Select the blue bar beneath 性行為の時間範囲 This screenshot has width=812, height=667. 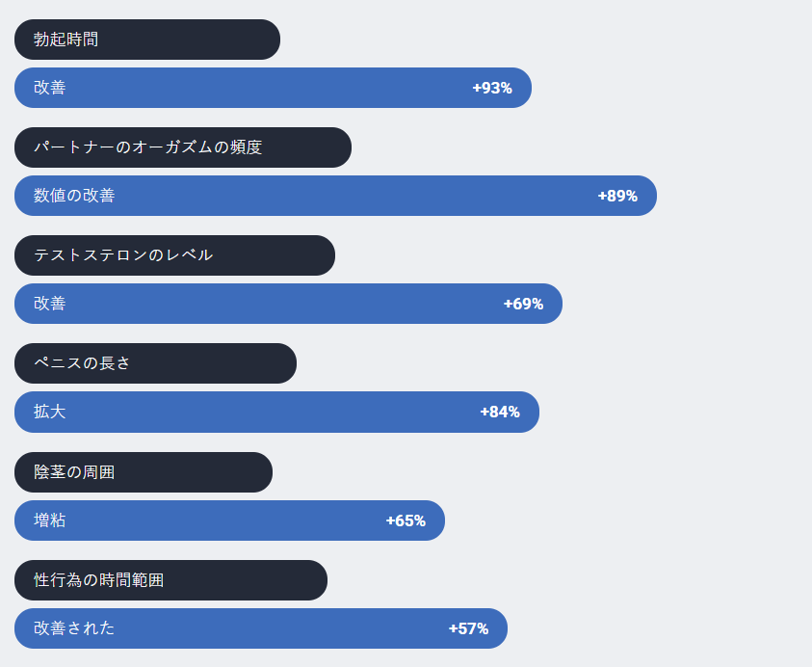click(x=260, y=628)
